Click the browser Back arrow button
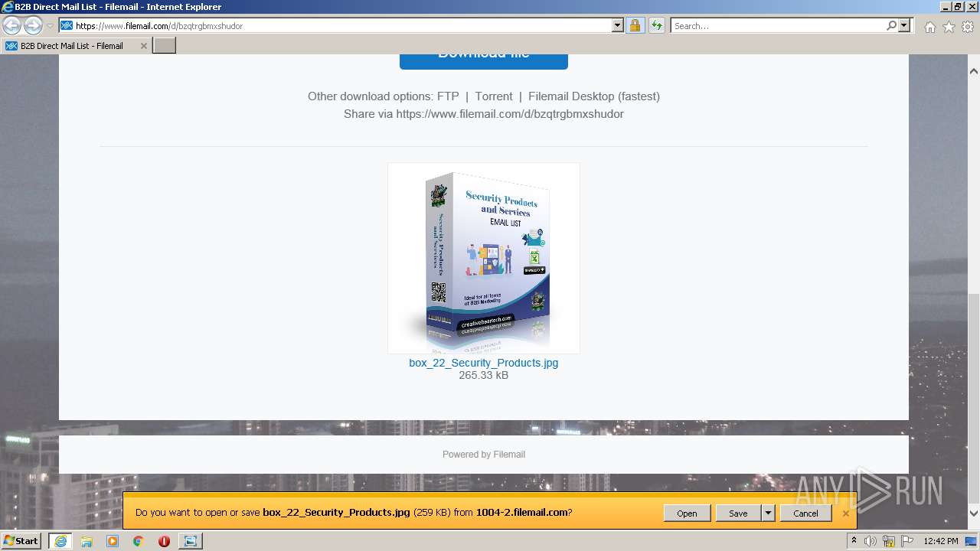Image resolution: width=980 pixels, height=551 pixels. pyautogui.click(x=11, y=25)
